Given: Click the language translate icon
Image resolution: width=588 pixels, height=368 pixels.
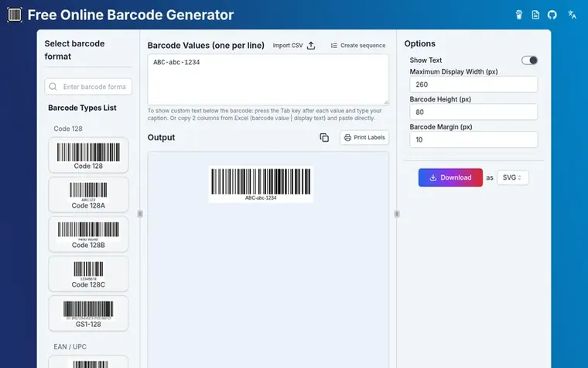Looking at the screenshot, I should point(572,15).
